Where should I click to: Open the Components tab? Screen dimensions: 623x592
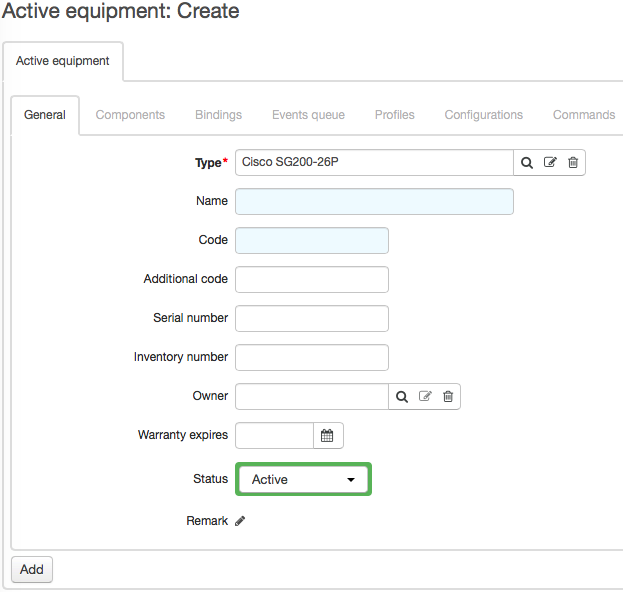click(130, 115)
